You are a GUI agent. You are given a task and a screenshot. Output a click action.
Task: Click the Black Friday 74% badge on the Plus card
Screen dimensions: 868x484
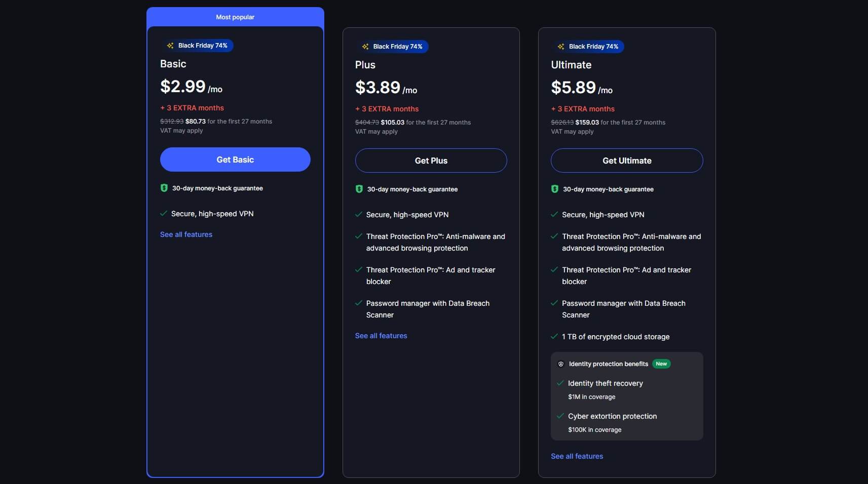click(393, 47)
